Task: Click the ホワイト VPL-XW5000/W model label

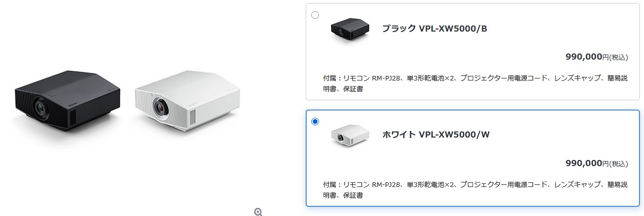Action: [x=436, y=134]
